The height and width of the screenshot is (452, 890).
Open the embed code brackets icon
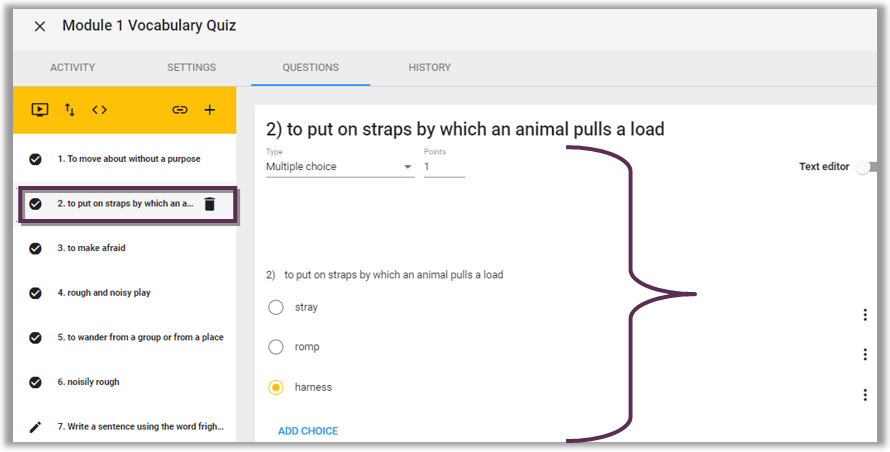pos(99,110)
